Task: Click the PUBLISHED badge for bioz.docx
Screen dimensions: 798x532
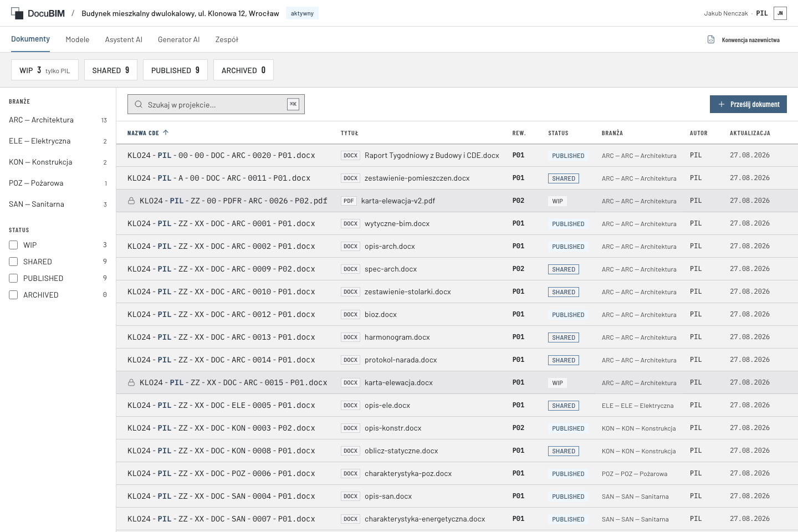Action: click(x=568, y=314)
